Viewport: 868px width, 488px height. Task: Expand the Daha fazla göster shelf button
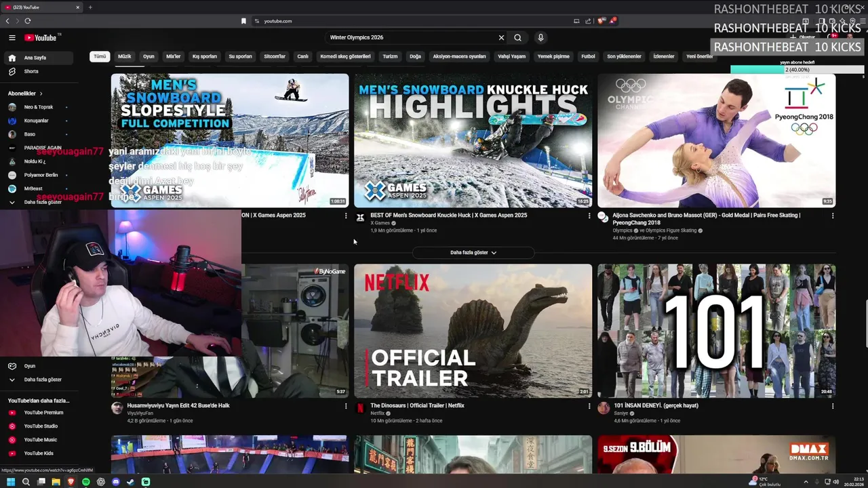tap(473, 253)
